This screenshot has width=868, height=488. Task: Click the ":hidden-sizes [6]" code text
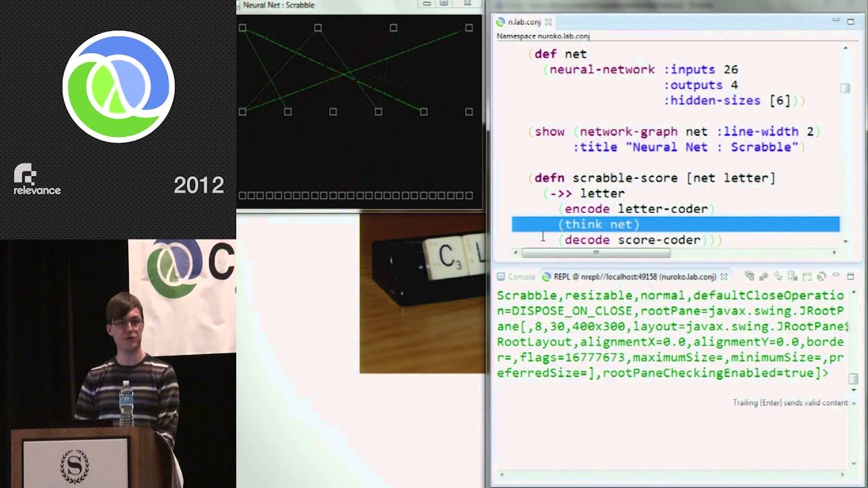(x=727, y=100)
